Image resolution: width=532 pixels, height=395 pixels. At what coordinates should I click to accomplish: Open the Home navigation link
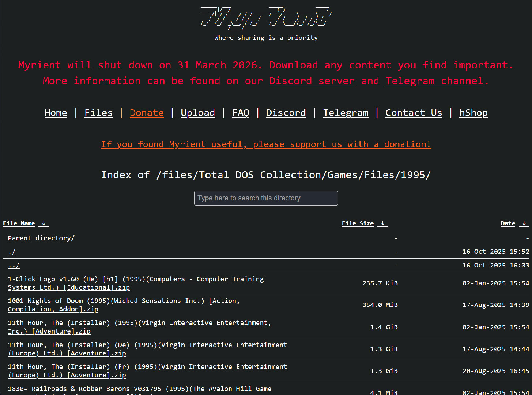[x=56, y=113]
